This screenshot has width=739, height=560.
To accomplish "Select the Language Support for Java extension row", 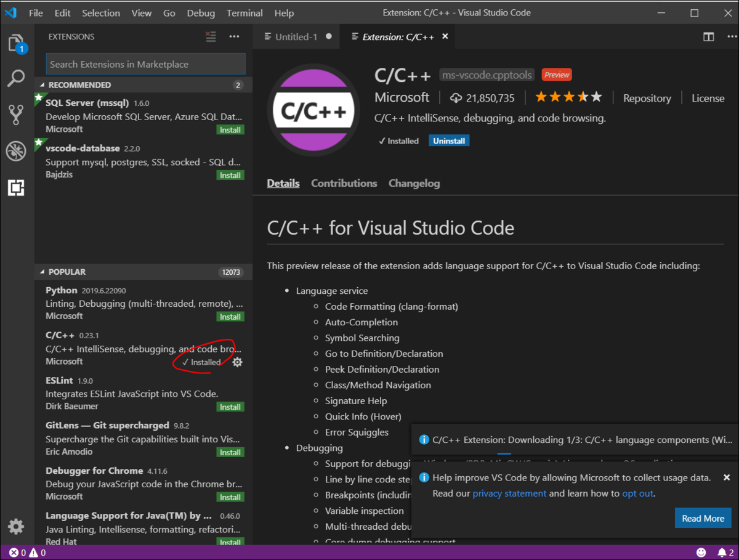I will 143,529.
